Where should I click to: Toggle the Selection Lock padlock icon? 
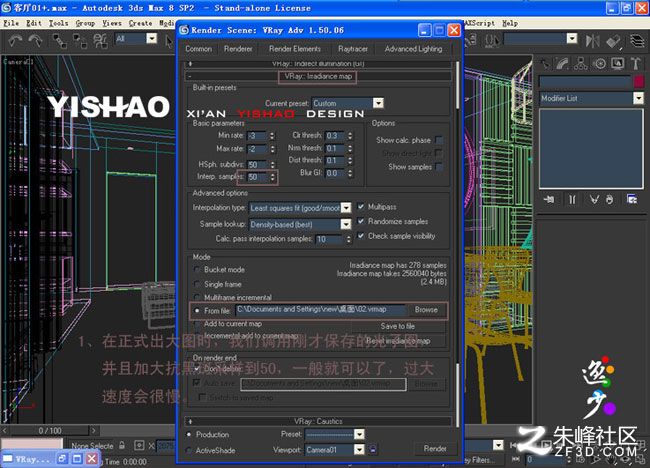tap(122, 445)
